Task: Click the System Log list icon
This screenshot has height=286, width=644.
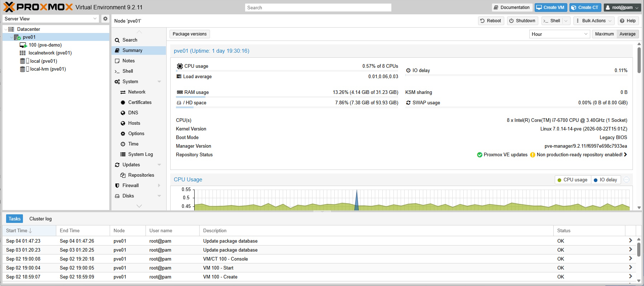Action: point(123,154)
